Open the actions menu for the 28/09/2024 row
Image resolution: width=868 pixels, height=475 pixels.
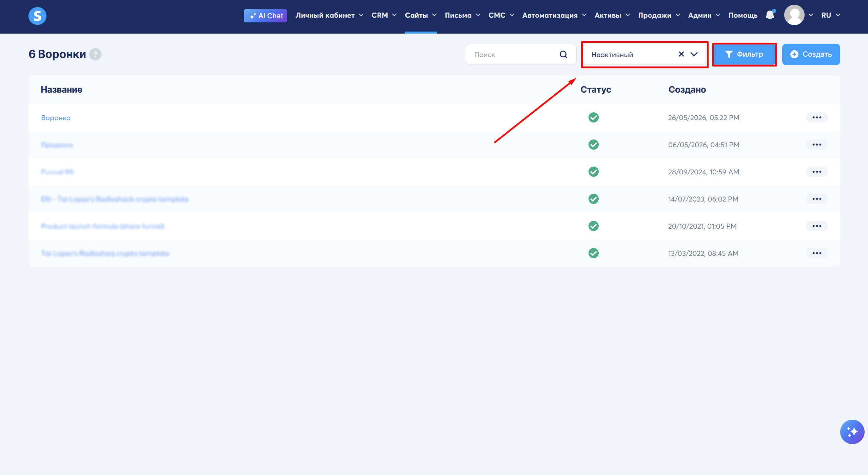(817, 172)
